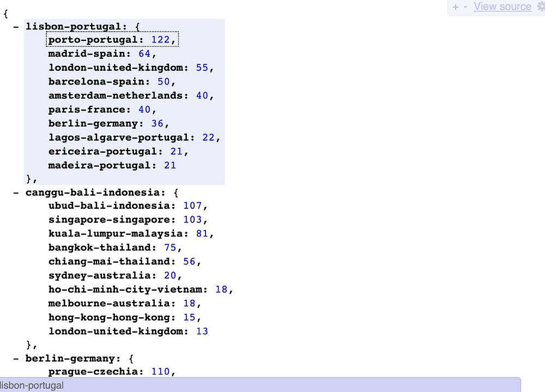Select the ubud-bali-indonesia key
The width and height of the screenshot is (545, 392).
109,206
